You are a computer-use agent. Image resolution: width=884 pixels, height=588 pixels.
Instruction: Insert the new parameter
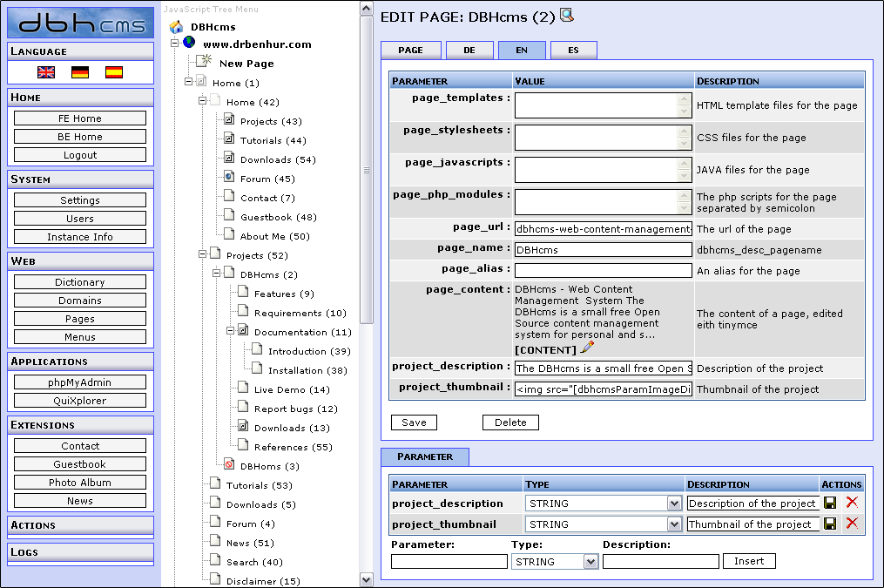(x=749, y=561)
